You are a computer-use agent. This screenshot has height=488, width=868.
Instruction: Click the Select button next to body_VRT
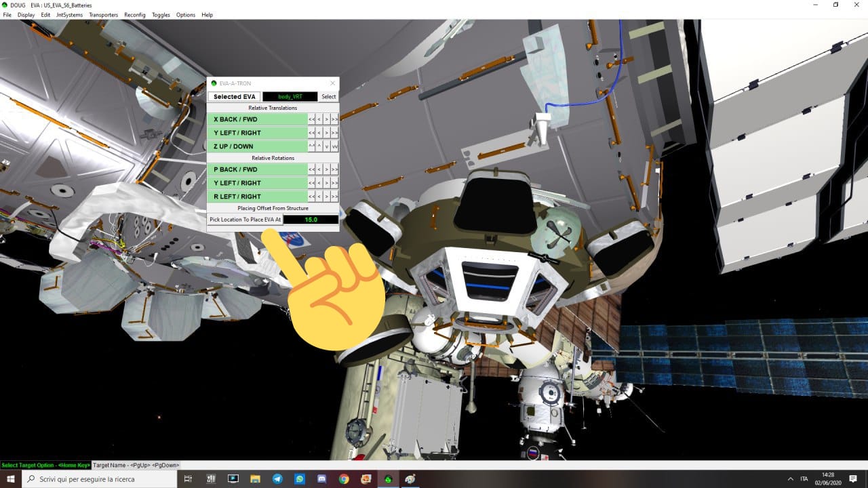click(x=328, y=97)
